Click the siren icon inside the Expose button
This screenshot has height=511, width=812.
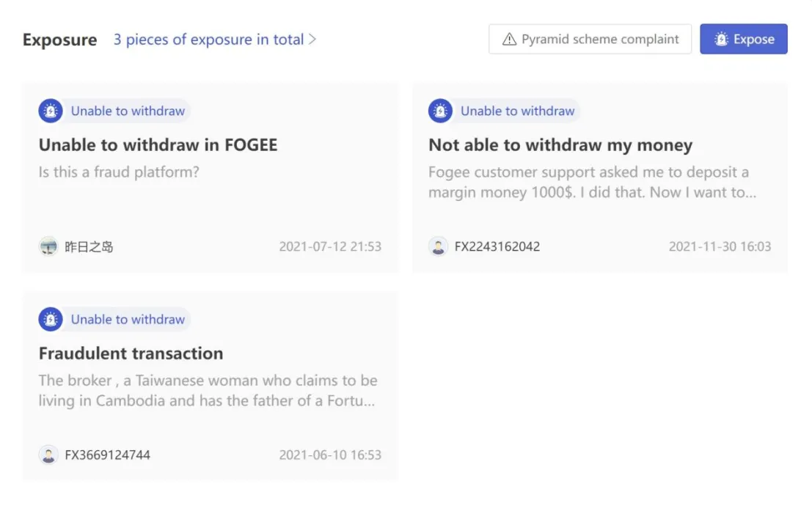(x=721, y=39)
